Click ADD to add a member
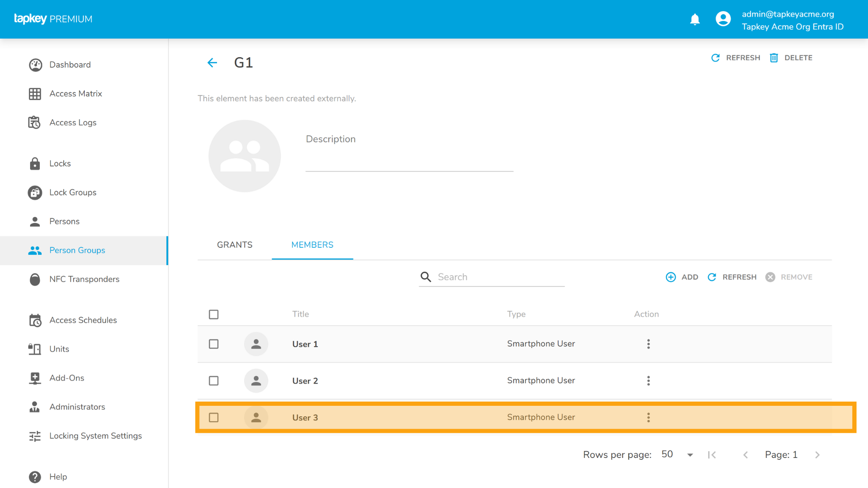Viewport: 868px width, 488px height. (x=682, y=277)
